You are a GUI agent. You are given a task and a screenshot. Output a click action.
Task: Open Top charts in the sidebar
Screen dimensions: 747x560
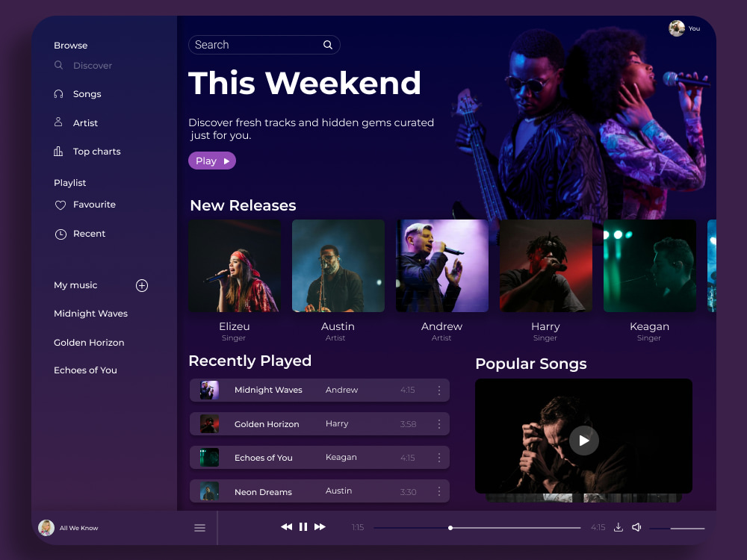(96, 152)
